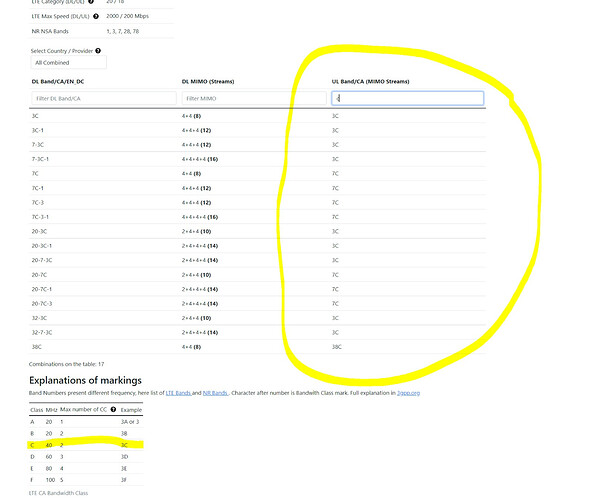593x500 pixels.
Task: Sort by DL MIMO (Streams) column header
Action: coord(208,81)
